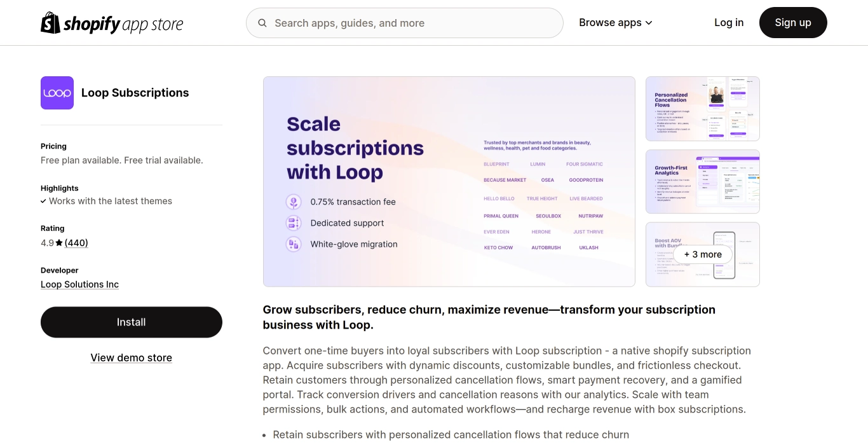Click the 0.75% transaction fee icon

tap(294, 202)
